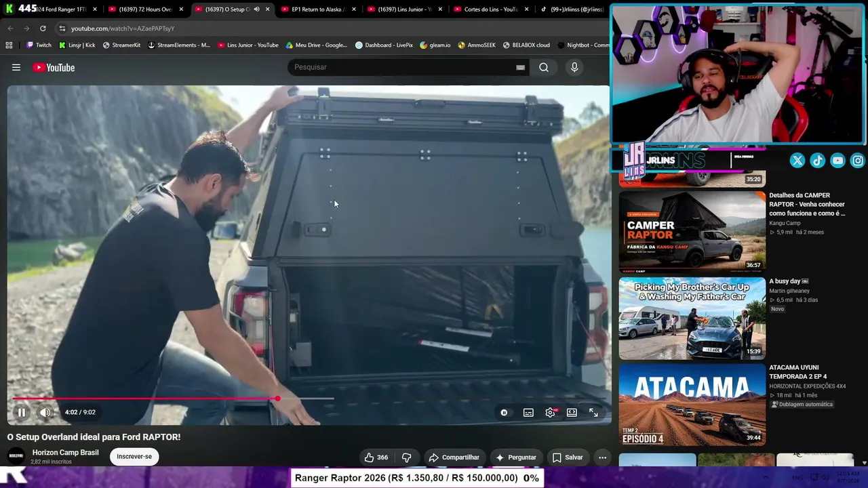The image size is (868, 488).
Task: Open the StreamElements bookmark
Action: coord(178,45)
